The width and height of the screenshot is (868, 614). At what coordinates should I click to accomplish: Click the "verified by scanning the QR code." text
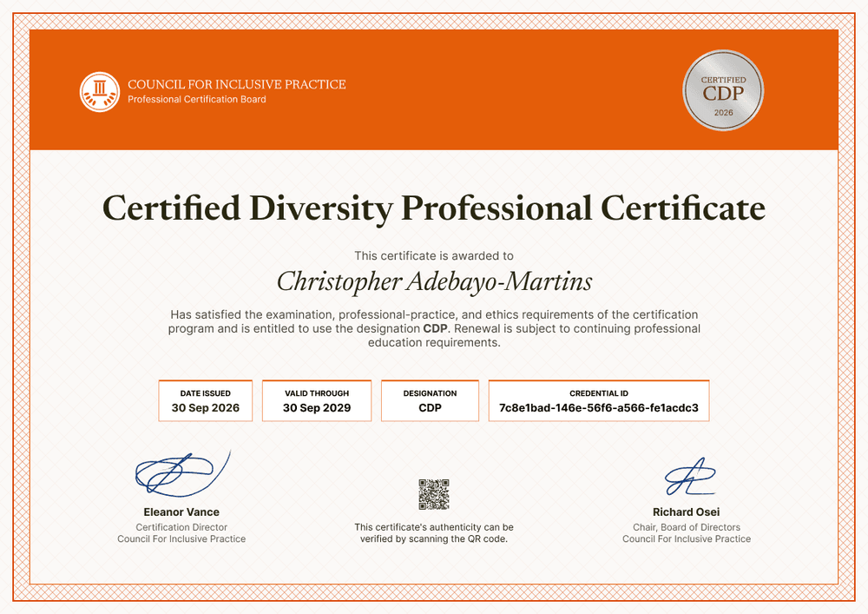[x=434, y=538]
